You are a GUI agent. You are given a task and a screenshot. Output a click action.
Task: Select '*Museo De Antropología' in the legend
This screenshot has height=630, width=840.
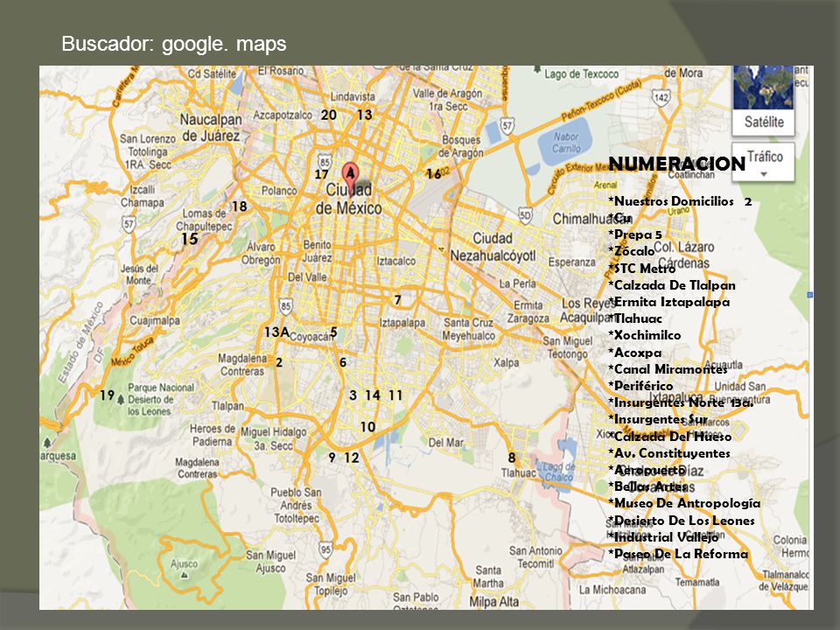(684, 503)
